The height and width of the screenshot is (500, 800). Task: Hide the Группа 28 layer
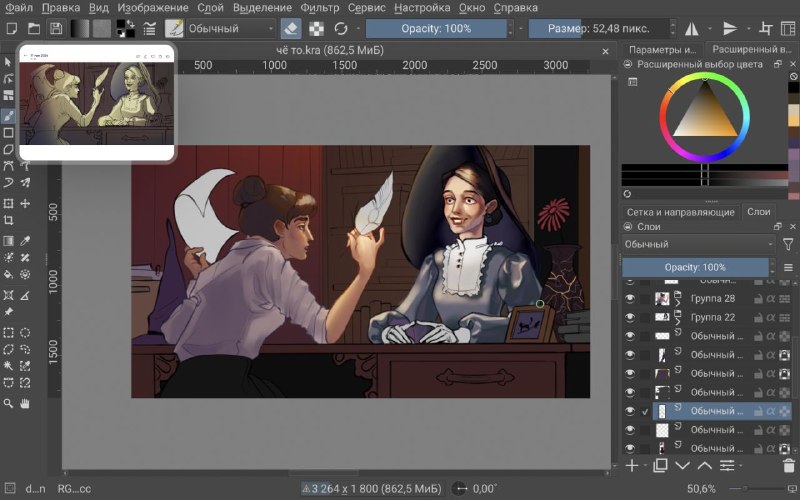click(x=630, y=298)
